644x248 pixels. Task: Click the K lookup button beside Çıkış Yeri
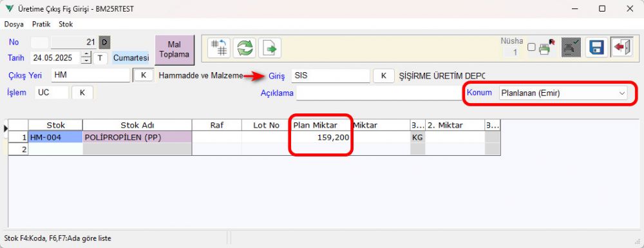coord(144,75)
